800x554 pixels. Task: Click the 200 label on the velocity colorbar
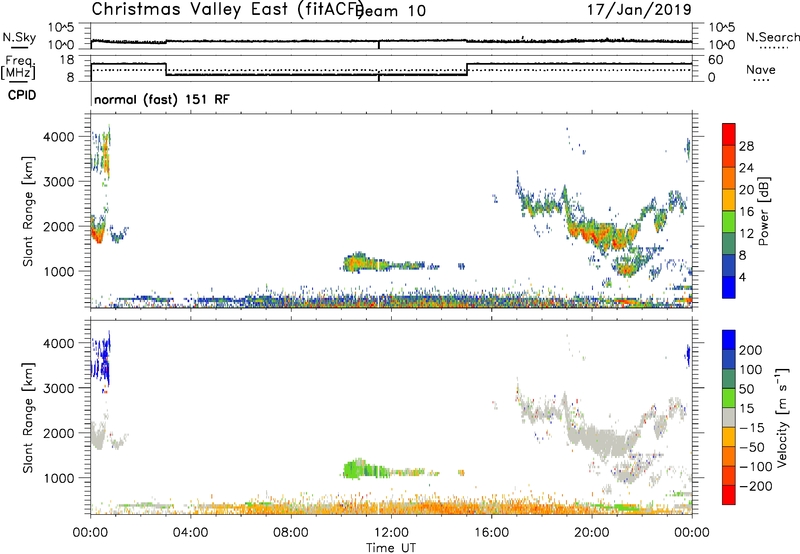coord(751,350)
